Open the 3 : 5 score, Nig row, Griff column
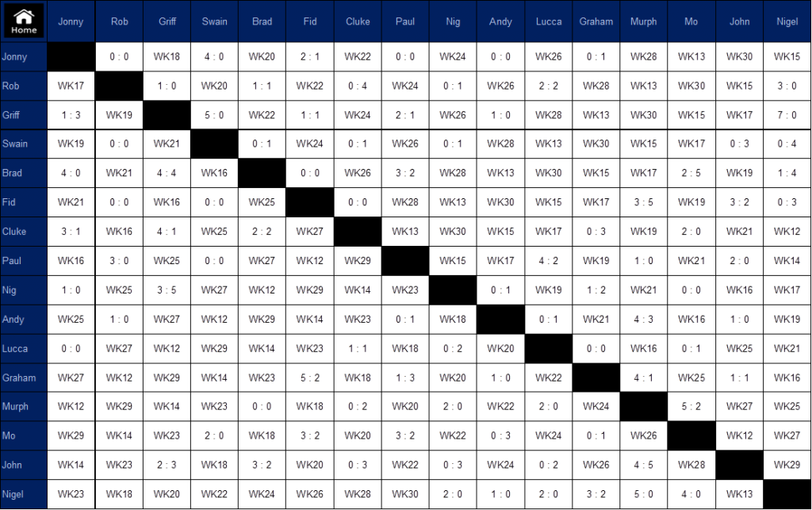The height and width of the screenshot is (510, 812). click(x=167, y=290)
